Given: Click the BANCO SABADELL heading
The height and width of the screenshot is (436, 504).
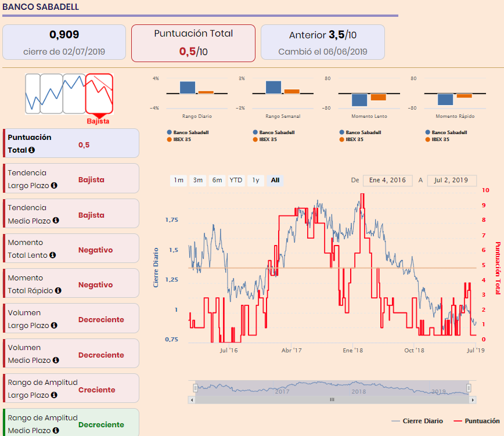Looking at the screenshot, I should (41, 7).
